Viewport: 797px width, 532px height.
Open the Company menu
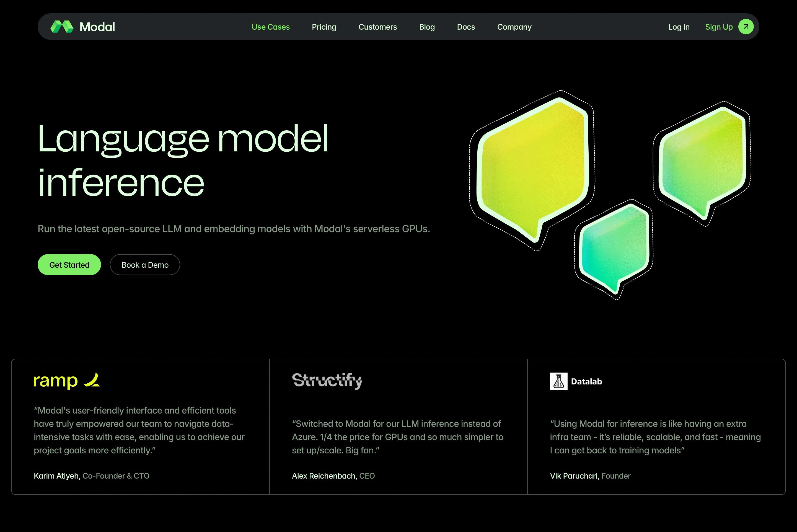pos(514,27)
